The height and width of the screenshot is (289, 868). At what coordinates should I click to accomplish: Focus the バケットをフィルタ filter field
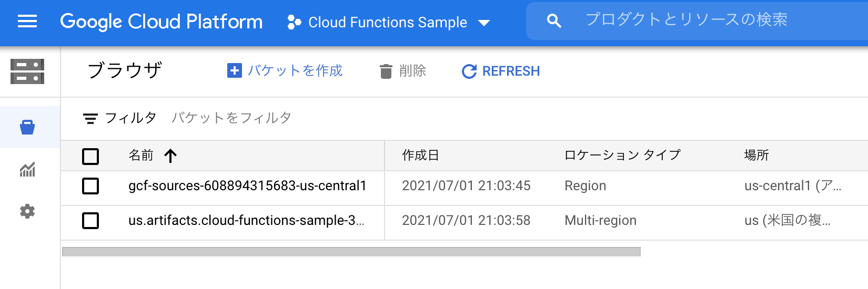231,118
